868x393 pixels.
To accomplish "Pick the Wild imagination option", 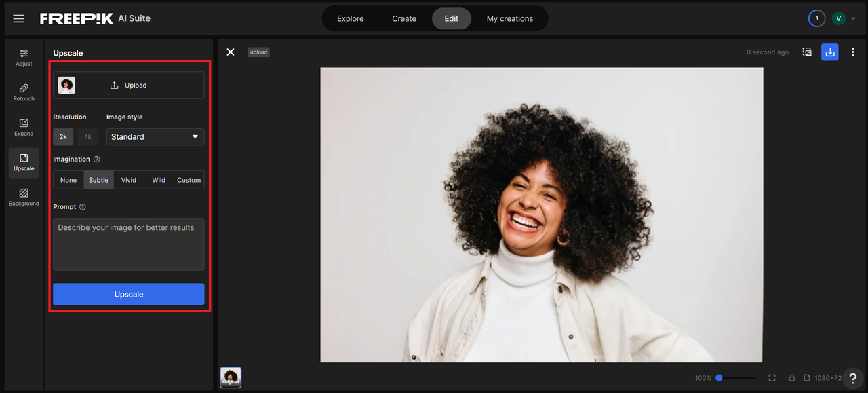I will 159,180.
